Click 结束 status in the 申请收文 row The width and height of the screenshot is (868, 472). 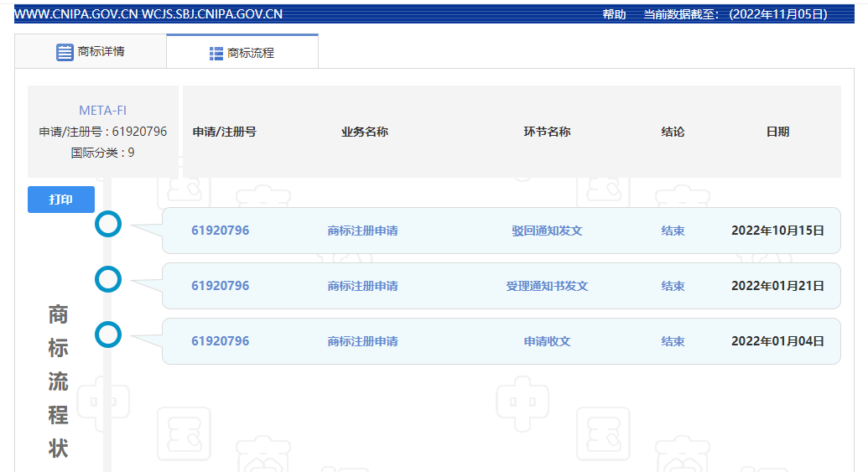tap(673, 341)
